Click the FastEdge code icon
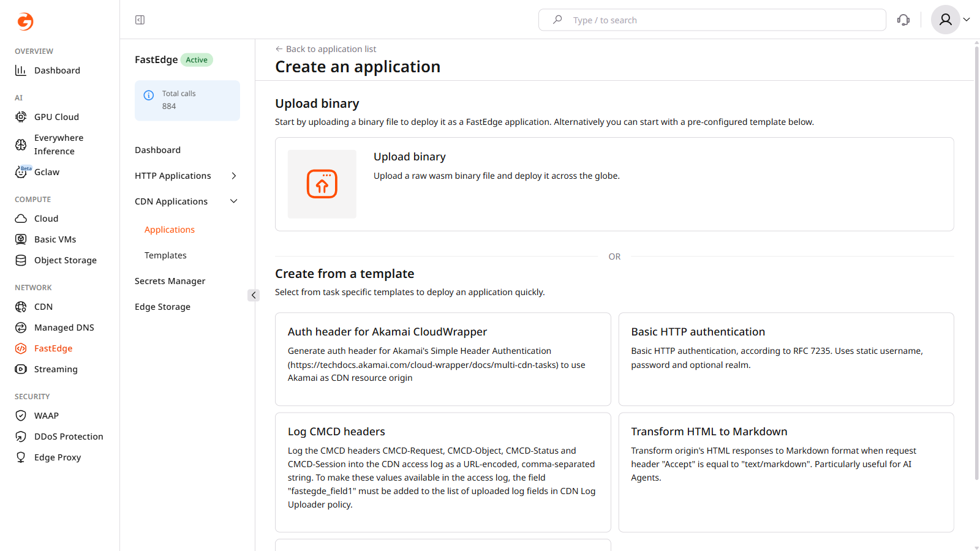Viewport: 980px width, 551px height. (x=21, y=348)
